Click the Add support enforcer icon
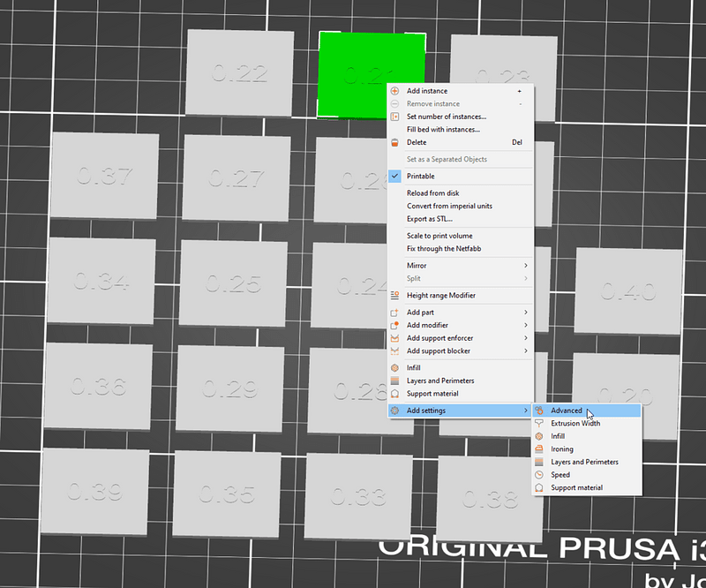706x588 pixels. [x=394, y=338]
